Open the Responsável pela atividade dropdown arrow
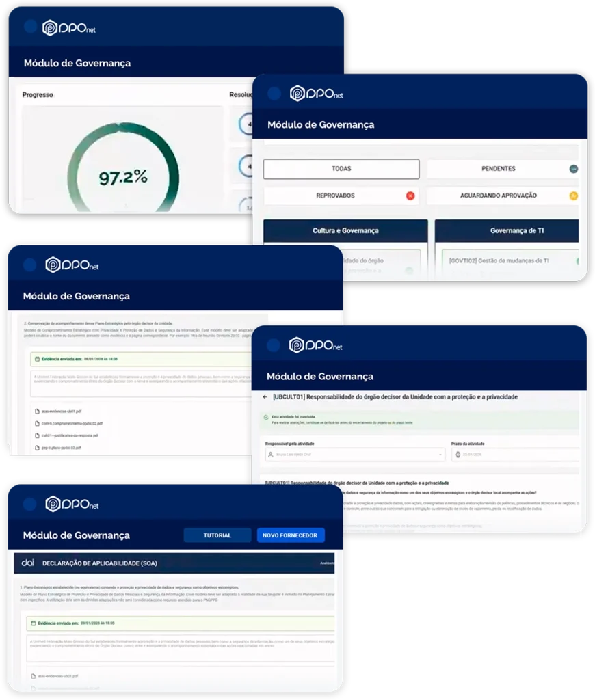 point(440,455)
